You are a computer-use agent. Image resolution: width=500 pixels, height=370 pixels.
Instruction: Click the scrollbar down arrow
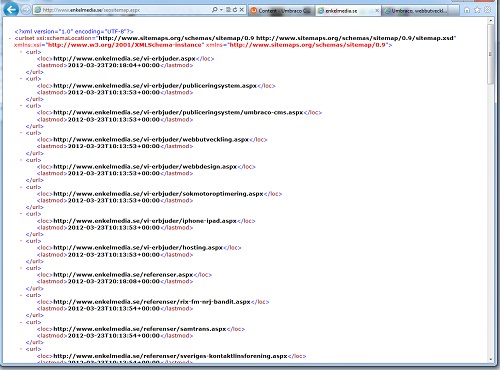[x=491, y=359]
